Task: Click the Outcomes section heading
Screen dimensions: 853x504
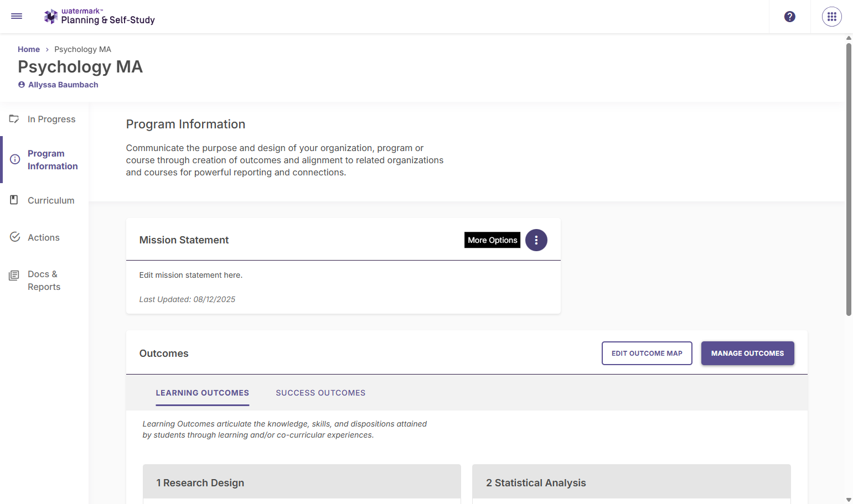Action: 164,354
